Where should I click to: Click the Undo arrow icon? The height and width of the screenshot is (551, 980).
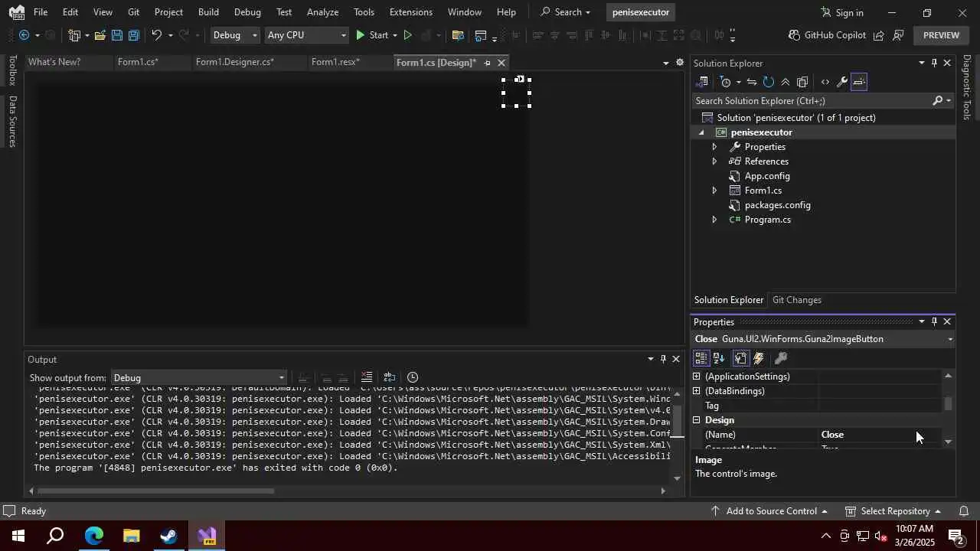click(156, 35)
